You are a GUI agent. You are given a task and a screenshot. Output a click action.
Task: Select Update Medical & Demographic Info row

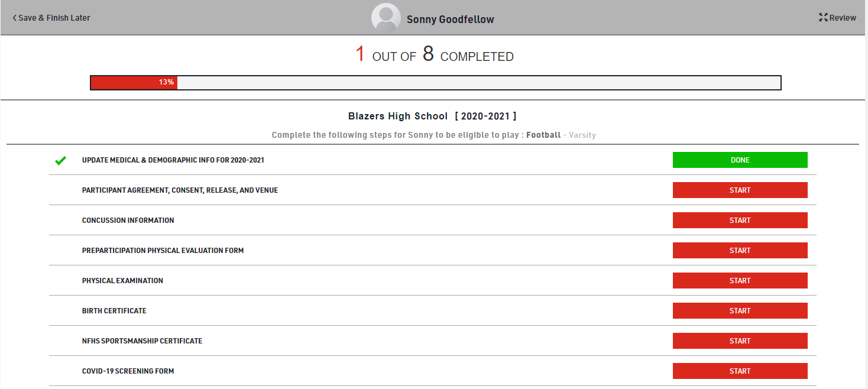[x=173, y=160]
